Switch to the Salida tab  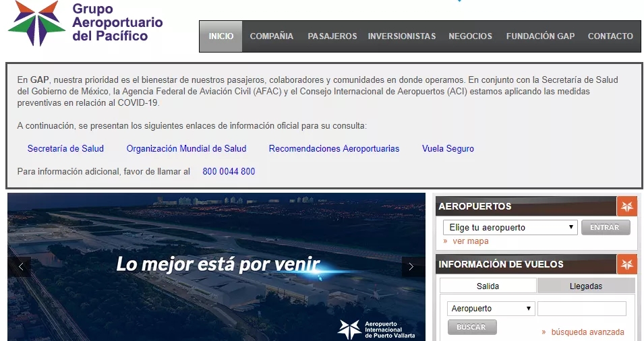click(x=488, y=286)
